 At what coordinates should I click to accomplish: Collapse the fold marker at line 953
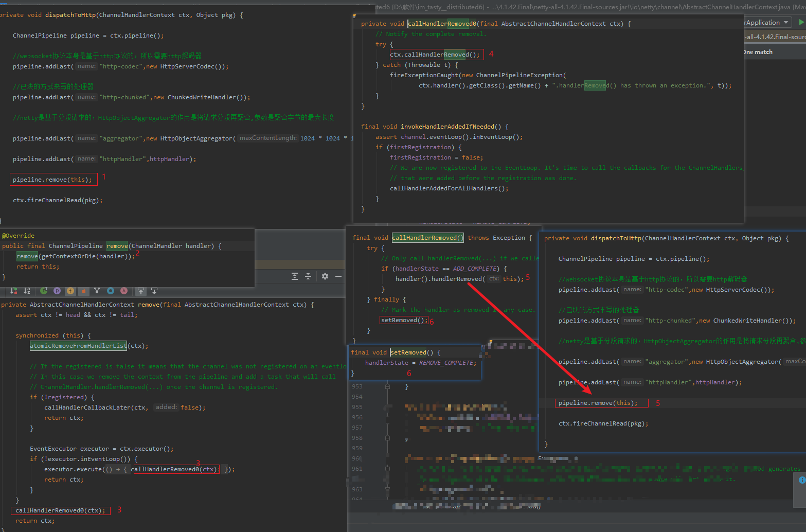(387, 386)
